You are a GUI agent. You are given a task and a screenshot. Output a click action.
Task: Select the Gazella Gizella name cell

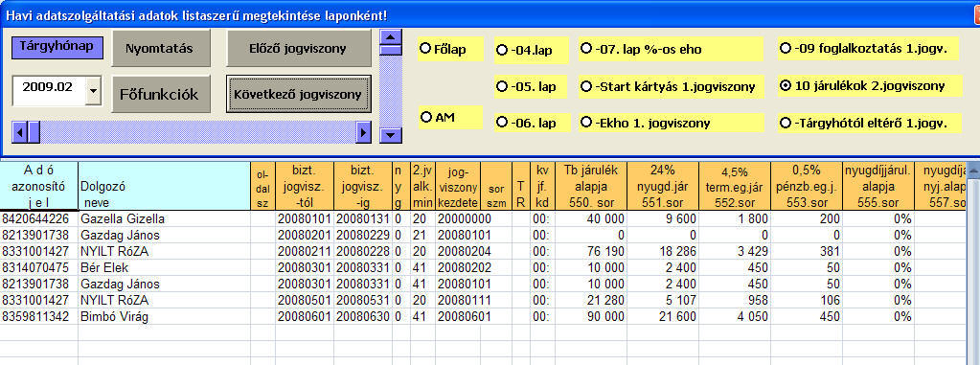point(165,218)
